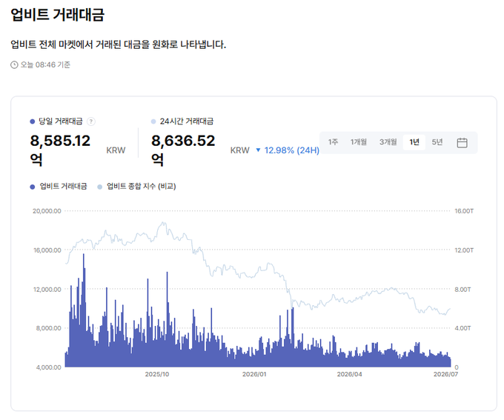Select the 1개월 range tab

[359, 142]
